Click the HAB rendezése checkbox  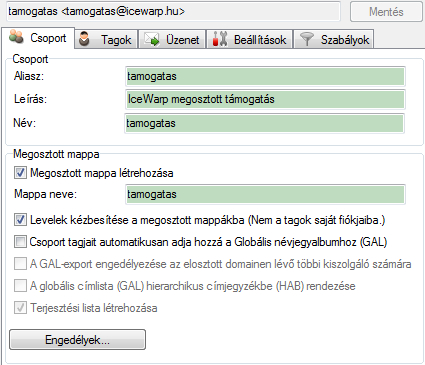click(20, 286)
